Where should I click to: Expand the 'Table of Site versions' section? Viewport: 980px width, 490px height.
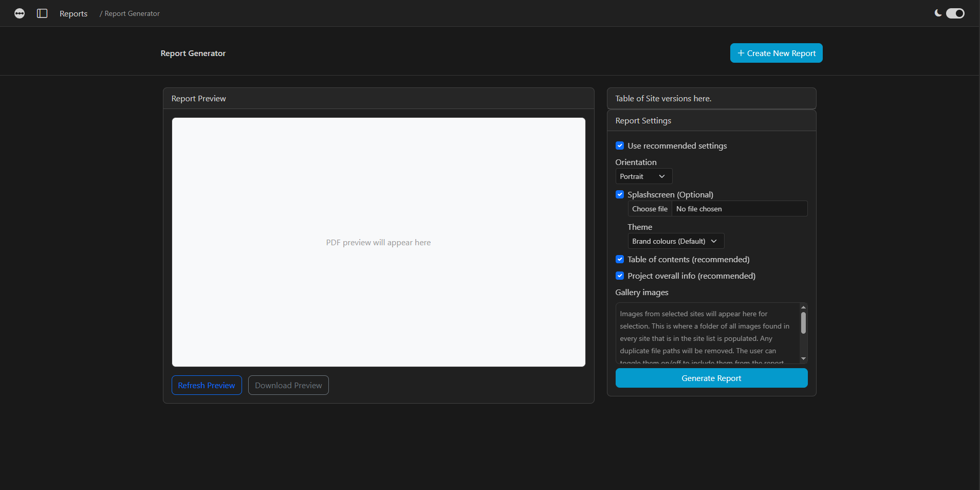[711, 98]
